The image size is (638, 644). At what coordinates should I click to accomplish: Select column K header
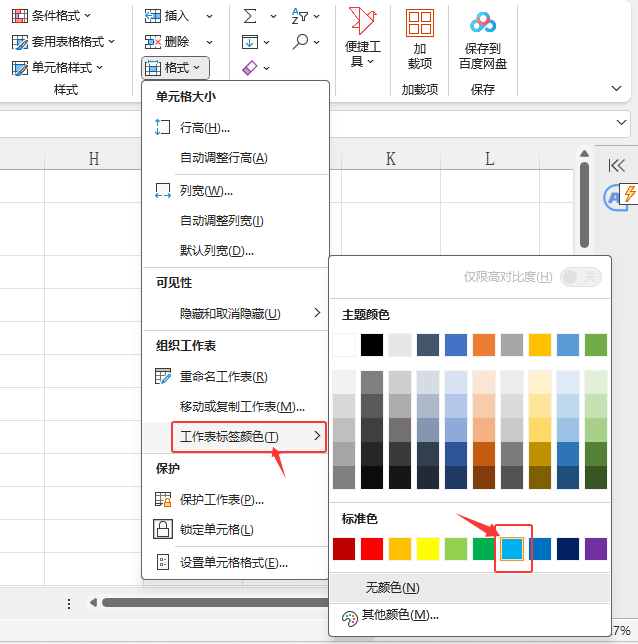pyautogui.click(x=391, y=159)
